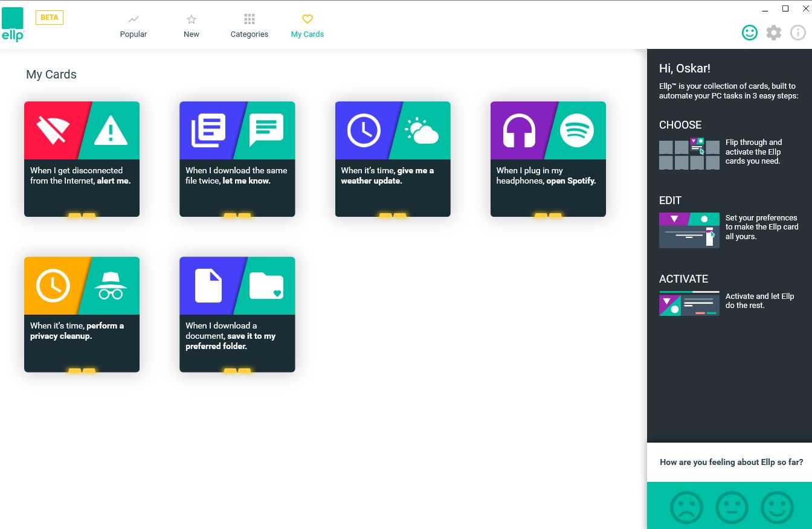Click the 'Hi, Oskar!' greeting
812x529 pixels.
(x=685, y=68)
